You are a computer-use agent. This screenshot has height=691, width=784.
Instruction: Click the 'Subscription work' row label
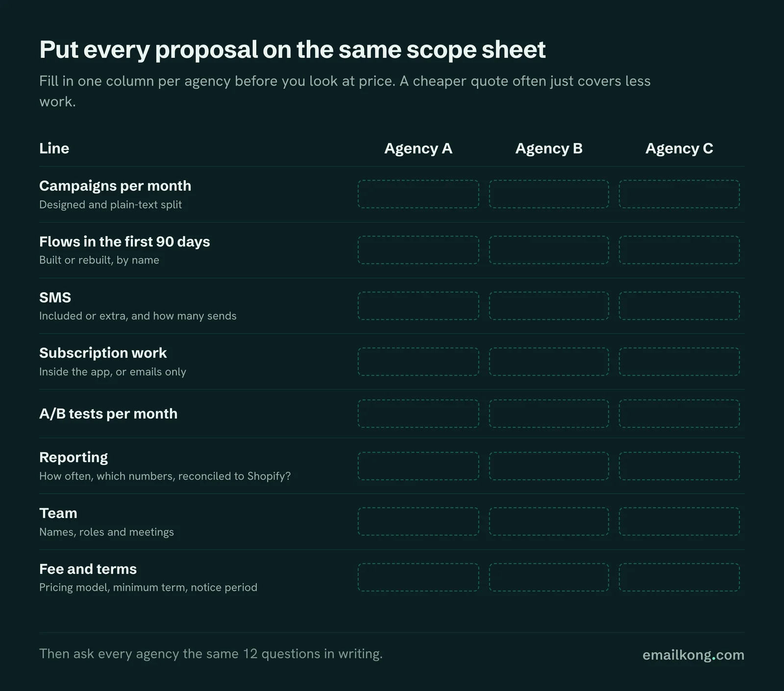(103, 353)
